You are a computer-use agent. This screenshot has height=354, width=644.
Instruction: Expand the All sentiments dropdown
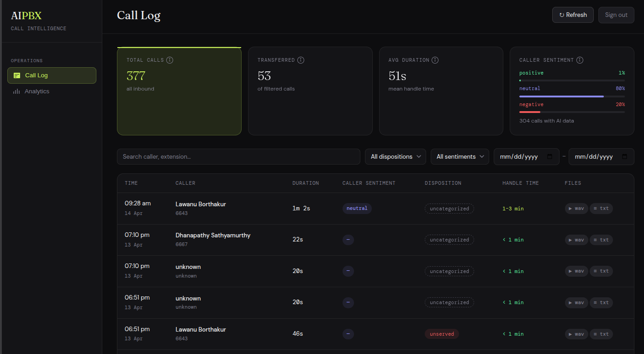tap(460, 156)
